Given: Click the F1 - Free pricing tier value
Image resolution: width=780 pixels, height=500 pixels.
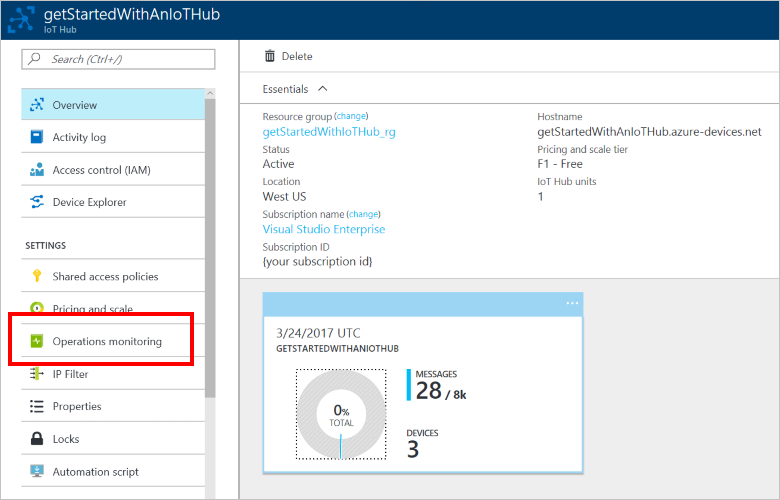Looking at the screenshot, I should click(560, 164).
